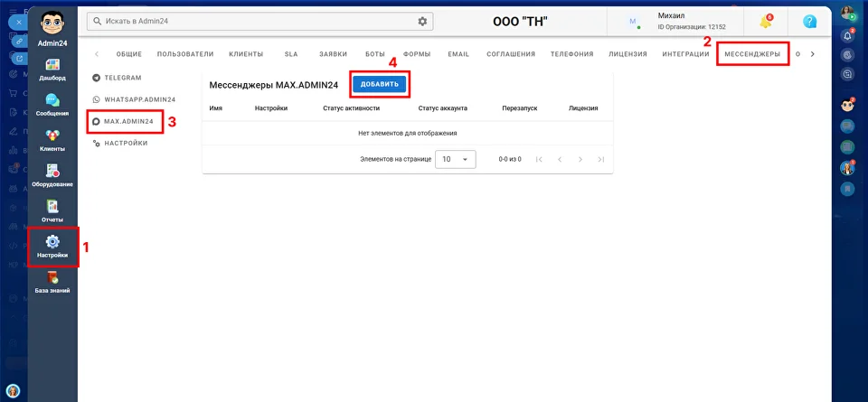Click the Telegram icon in messenger list

(x=97, y=78)
